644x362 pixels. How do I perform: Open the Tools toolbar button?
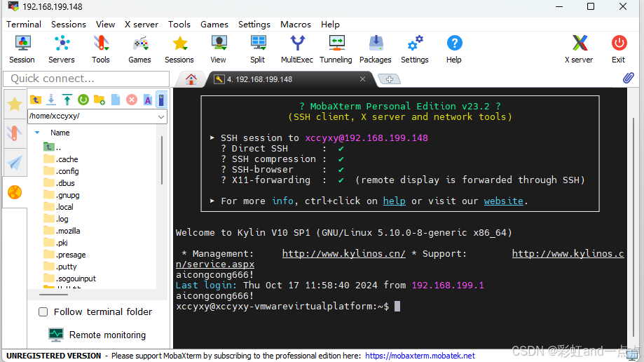(x=101, y=49)
